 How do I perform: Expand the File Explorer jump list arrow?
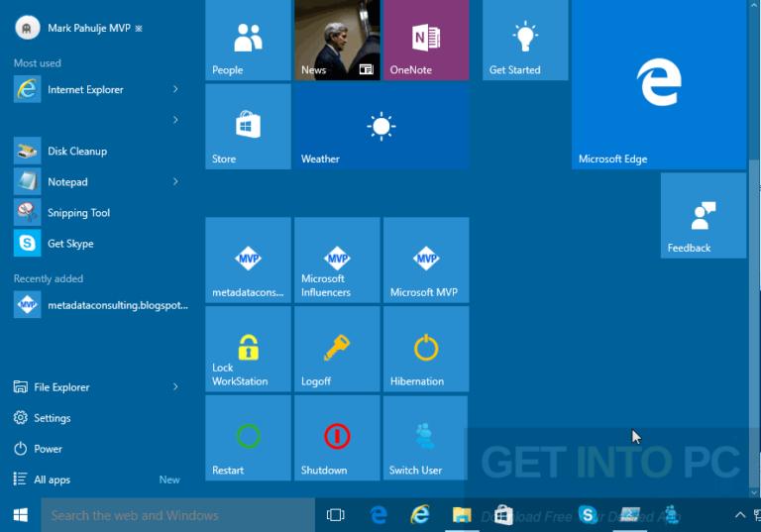click(x=175, y=387)
